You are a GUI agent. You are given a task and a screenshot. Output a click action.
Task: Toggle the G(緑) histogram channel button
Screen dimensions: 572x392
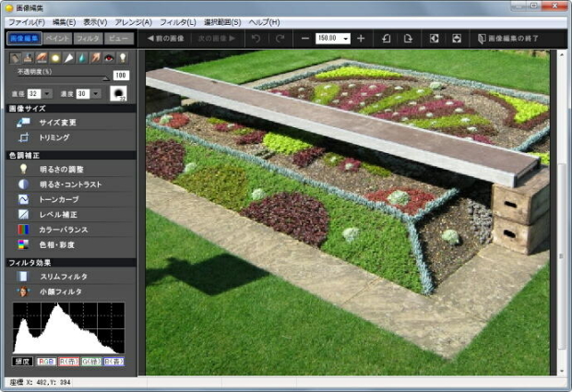point(91,362)
